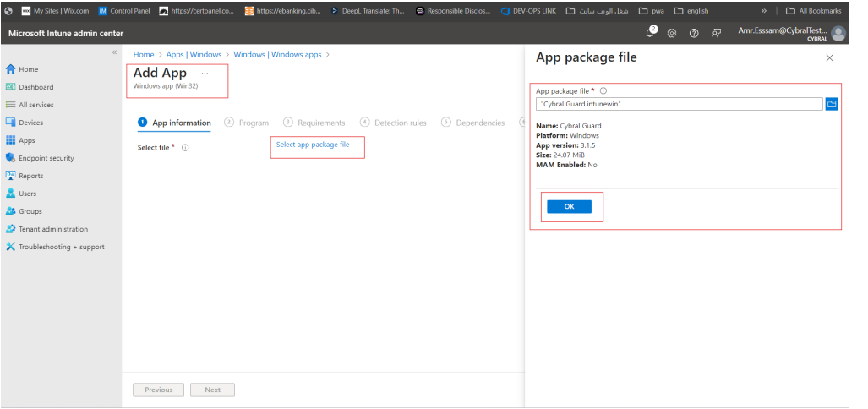The width and height of the screenshot is (868, 409).
Task: Click the feedback icon in header
Action: click(x=716, y=33)
